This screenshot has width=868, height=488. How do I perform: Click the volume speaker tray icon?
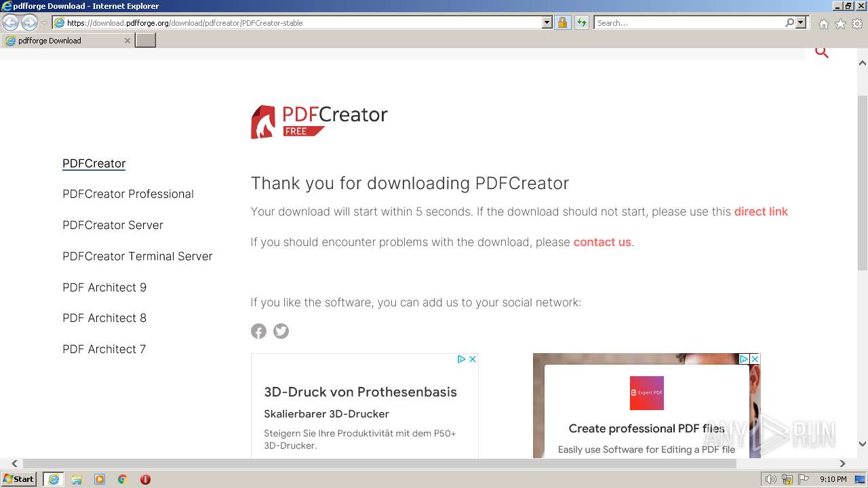[x=771, y=479]
